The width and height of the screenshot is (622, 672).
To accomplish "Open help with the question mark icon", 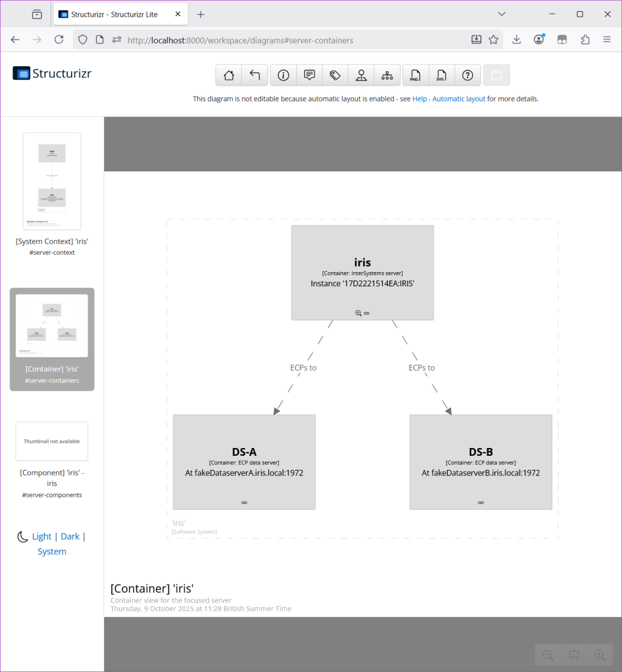I will coord(467,76).
